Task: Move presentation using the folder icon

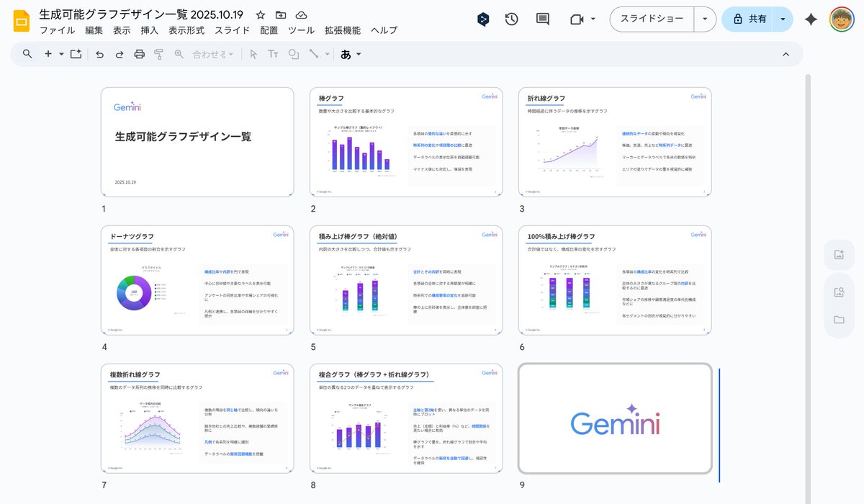Action: (281, 15)
